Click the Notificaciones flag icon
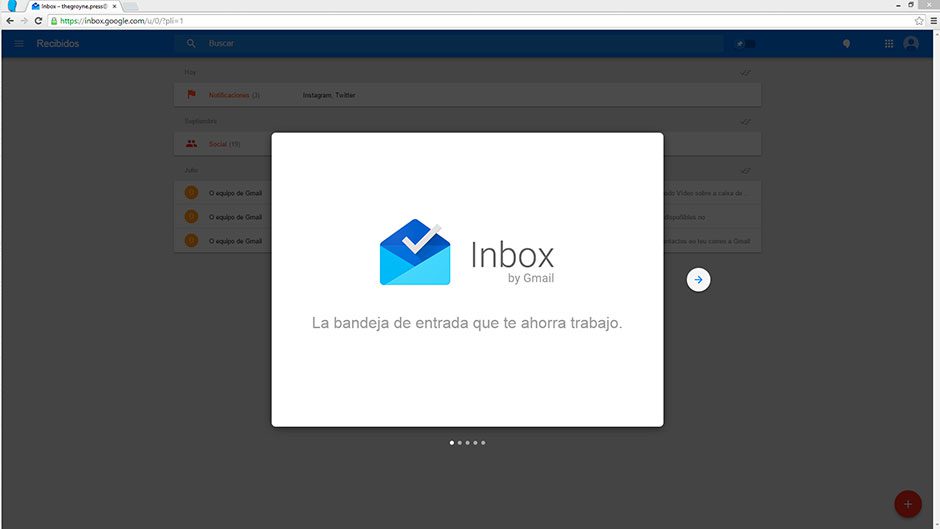The height and width of the screenshot is (529, 940). click(x=191, y=95)
